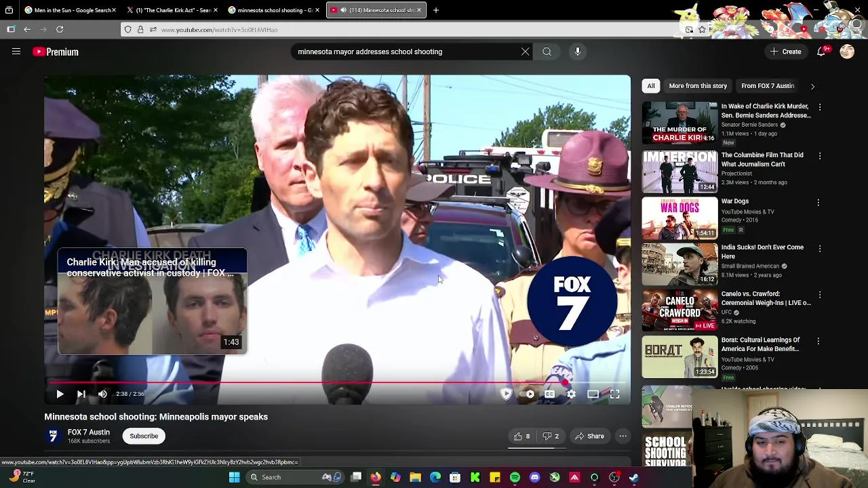Reload the page
868x488 pixels.
pyautogui.click(x=60, y=29)
